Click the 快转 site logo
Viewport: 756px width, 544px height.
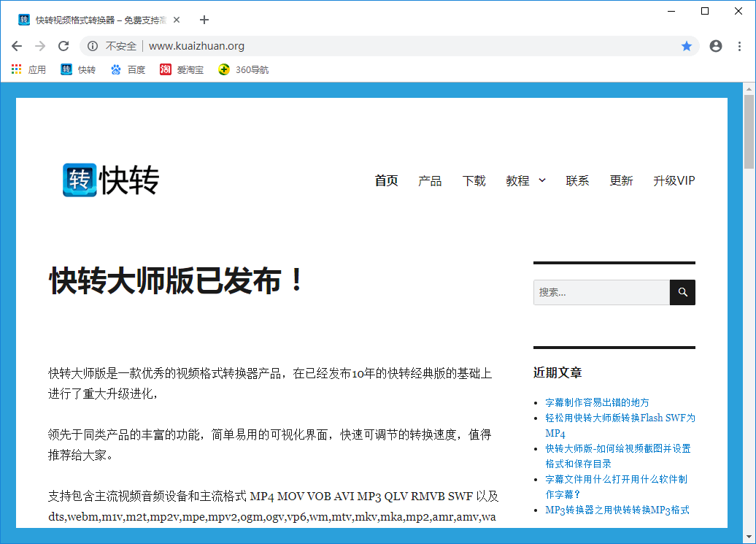[x=111, y=180]
